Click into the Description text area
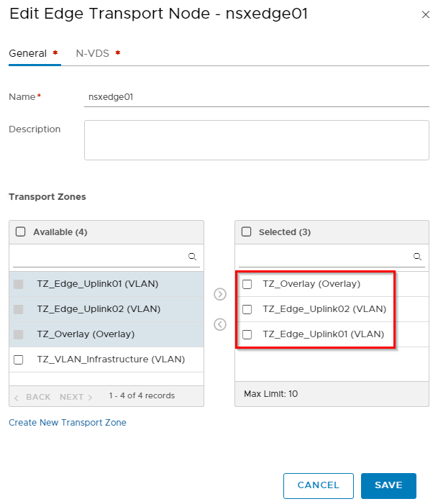The height and width of the screenshot is (504, 438). (x=256, y=139)
